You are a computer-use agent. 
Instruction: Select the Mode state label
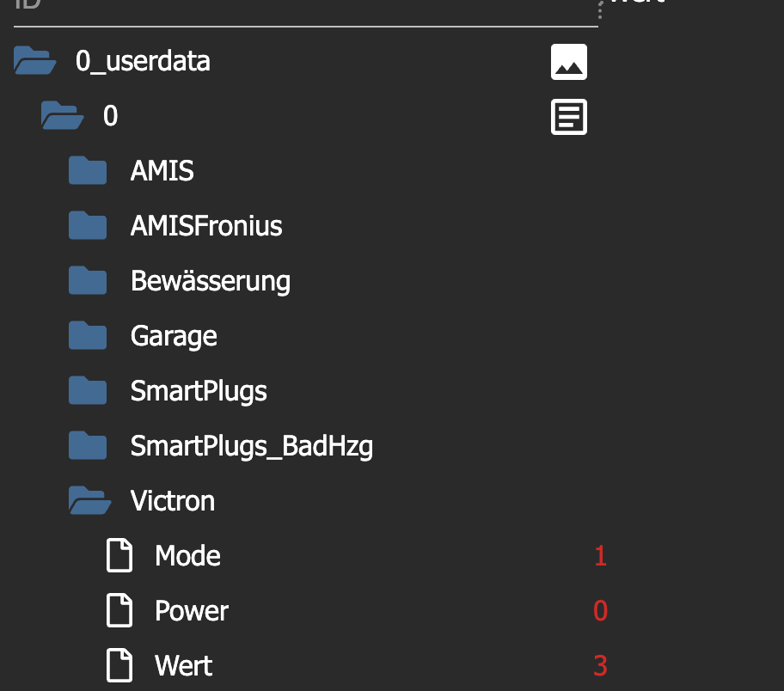tap(187, 556)
